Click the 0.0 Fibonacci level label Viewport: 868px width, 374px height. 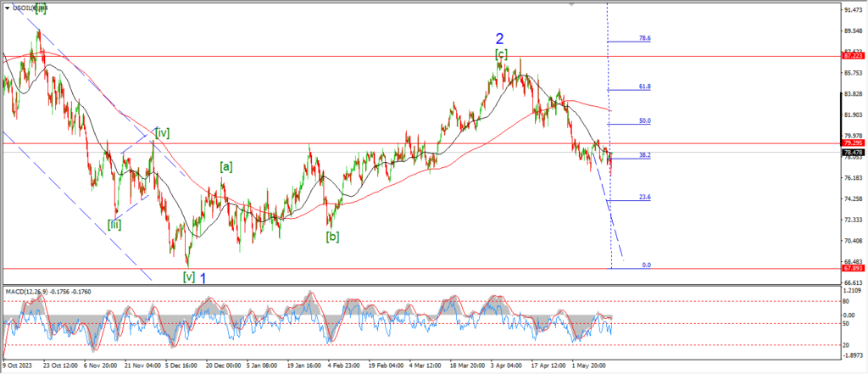(x=646, y=265)
